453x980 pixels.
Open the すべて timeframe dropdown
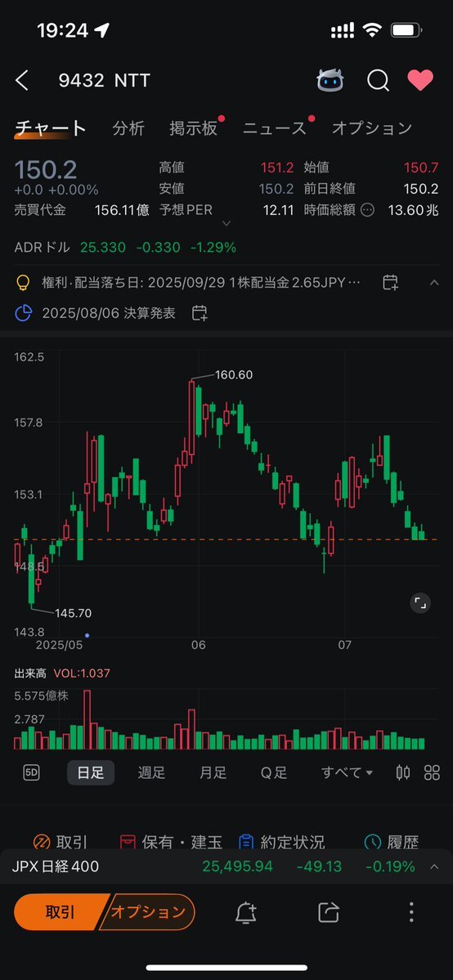347,772
